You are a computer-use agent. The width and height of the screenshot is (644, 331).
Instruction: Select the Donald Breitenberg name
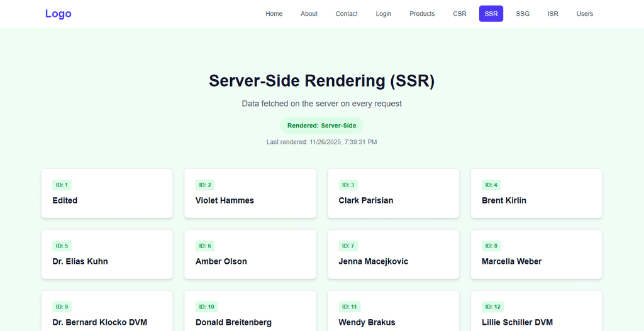233,322
